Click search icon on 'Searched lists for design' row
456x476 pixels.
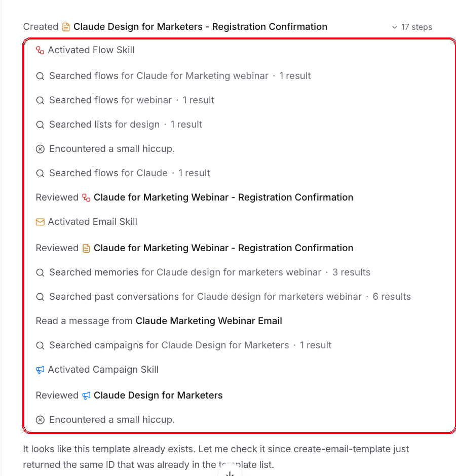click(x=40, y=125)
